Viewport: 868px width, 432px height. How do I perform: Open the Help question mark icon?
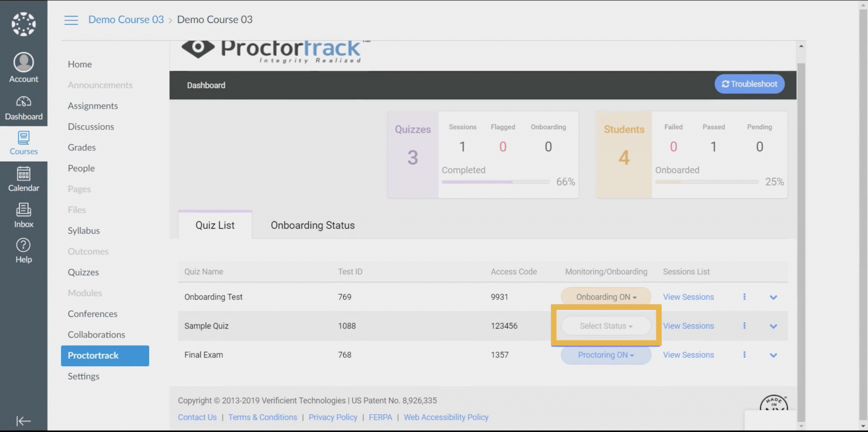pyautogui.click(x=24, y=251)
